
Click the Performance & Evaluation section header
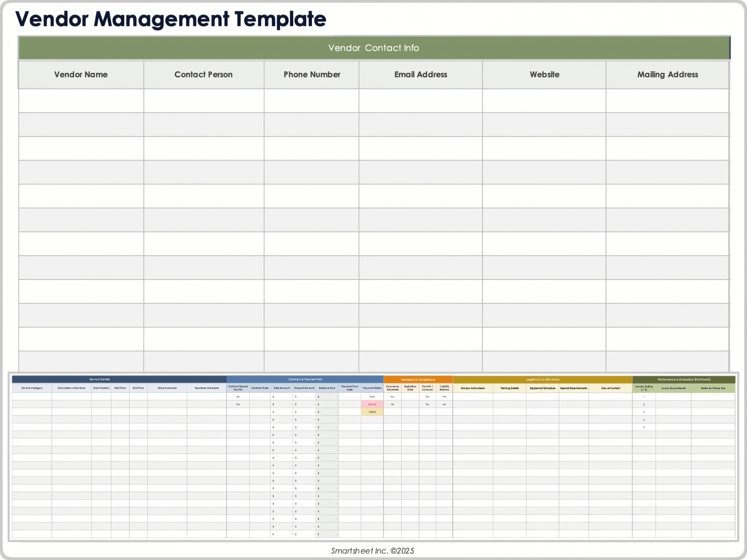[684, 380]
